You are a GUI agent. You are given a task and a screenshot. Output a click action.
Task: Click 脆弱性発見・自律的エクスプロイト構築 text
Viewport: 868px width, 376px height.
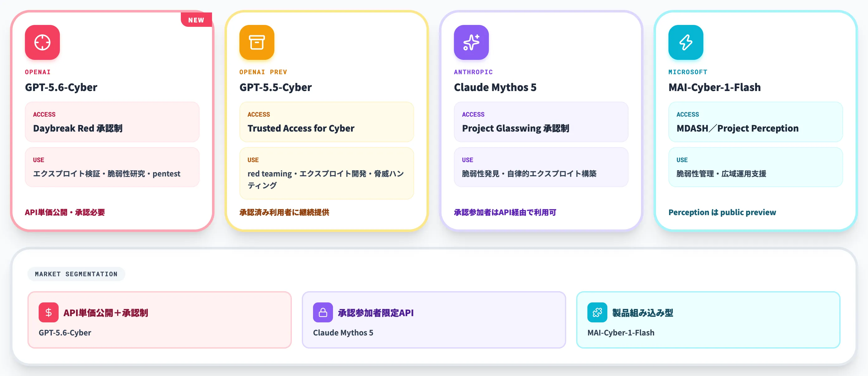pos(529,174)
